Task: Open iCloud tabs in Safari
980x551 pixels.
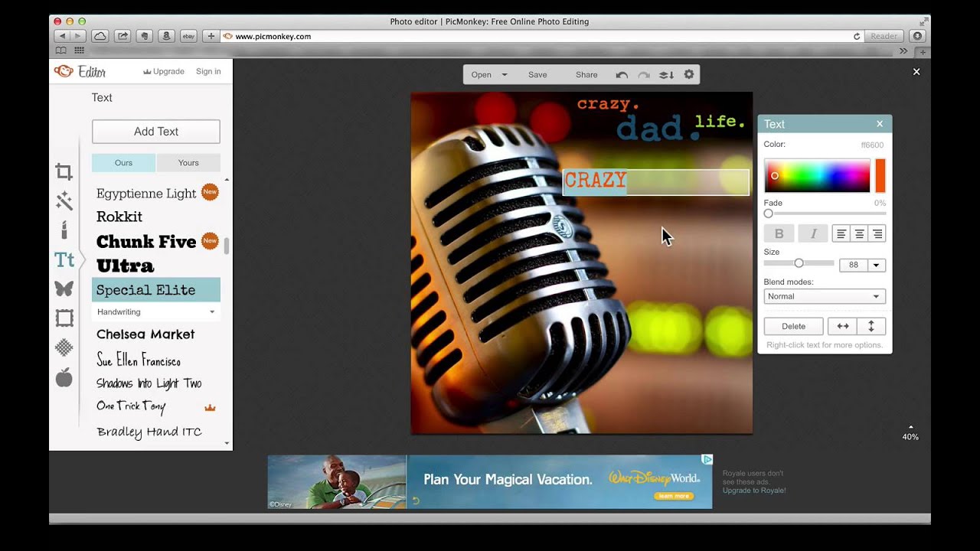Action: click(100, 36)
